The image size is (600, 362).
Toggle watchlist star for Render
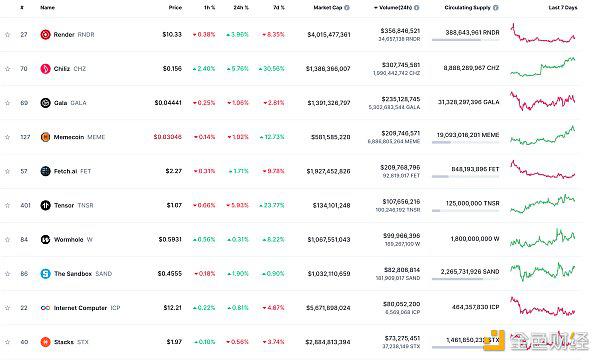click(x=7, y=35)
